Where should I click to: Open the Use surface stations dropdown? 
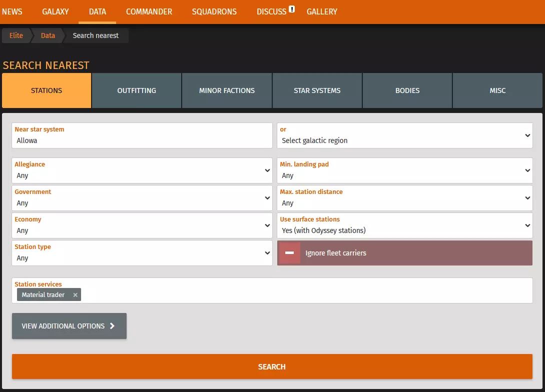click(404, 225)
